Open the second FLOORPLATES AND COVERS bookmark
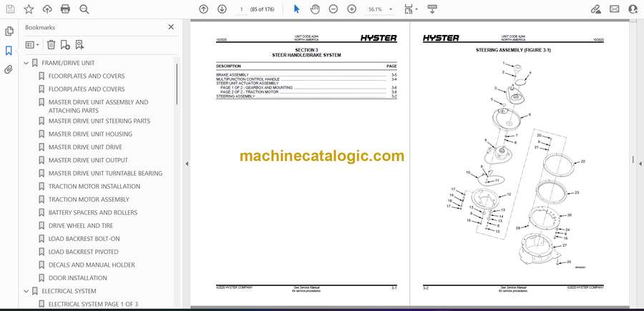644x311 pixels. [x=87, y=89]
